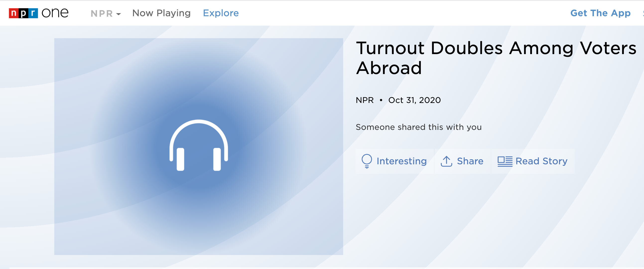This screenshot has width=644, height=269.
Task: Click the 'Turnout Doubles Among Voters Abroad' headline
Action: point(496,58)
